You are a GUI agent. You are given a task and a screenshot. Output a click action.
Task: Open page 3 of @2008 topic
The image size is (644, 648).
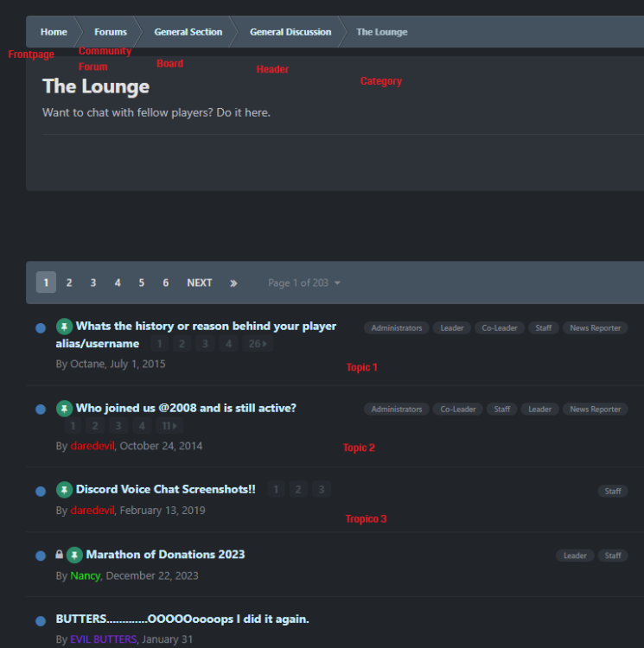118,426
